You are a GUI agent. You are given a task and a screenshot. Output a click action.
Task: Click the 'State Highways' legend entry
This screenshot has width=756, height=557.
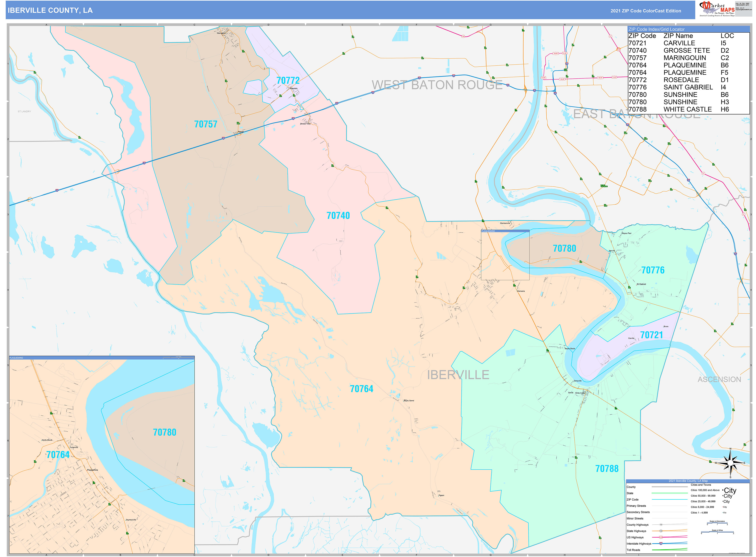tap(636, 531)
